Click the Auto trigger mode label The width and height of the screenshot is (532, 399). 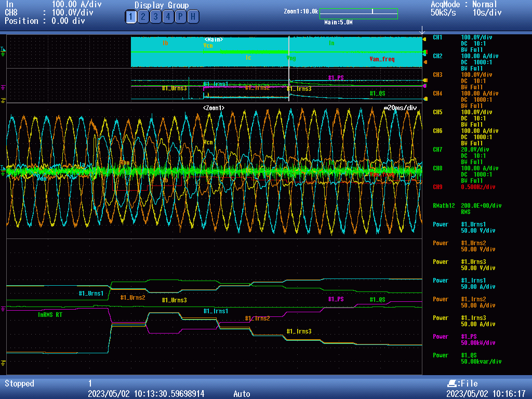[x=242, y=394]
